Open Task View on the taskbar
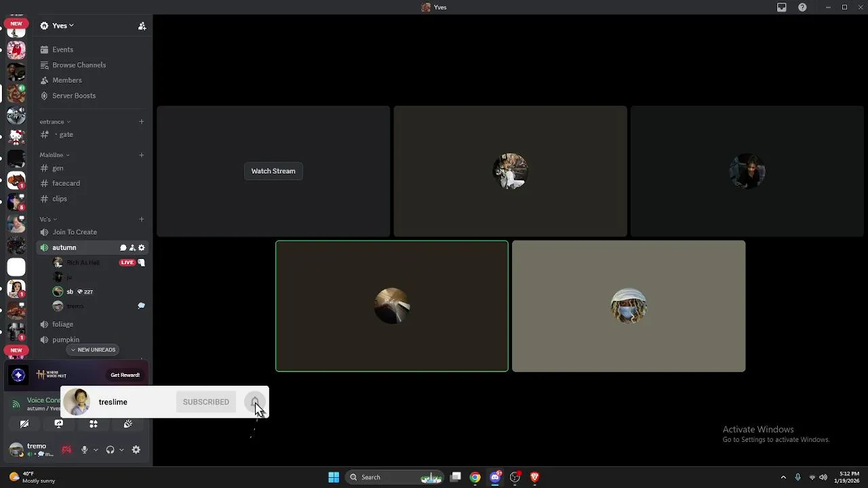Viewport: 868px width, 488px height. click(456, 477)
